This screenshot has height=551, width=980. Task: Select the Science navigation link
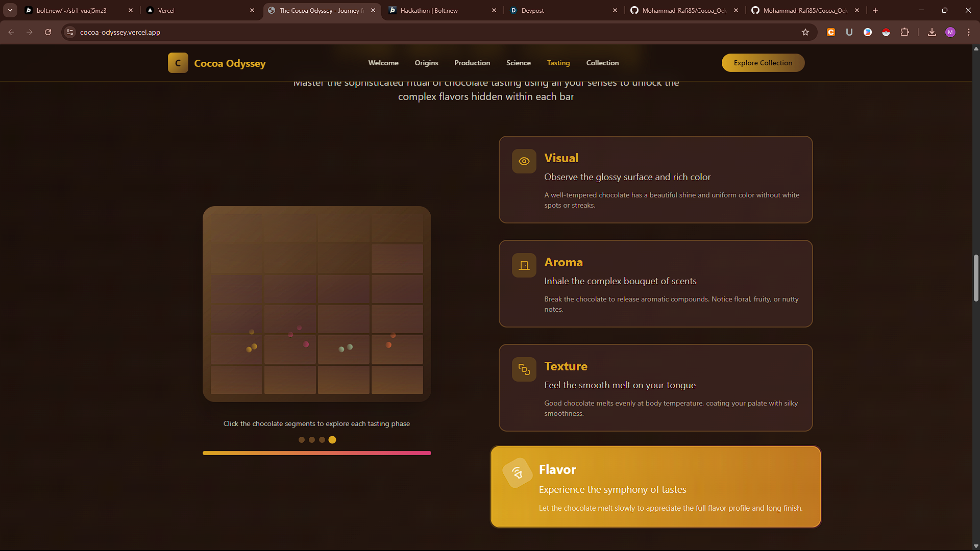coord(518,63)
